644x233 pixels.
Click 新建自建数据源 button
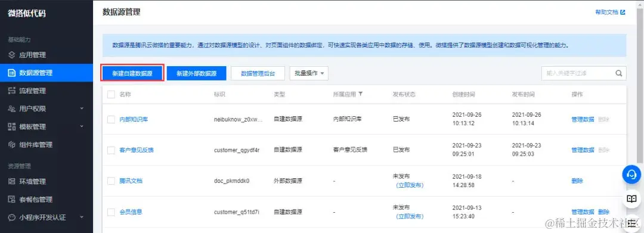[x=132, y=73]
